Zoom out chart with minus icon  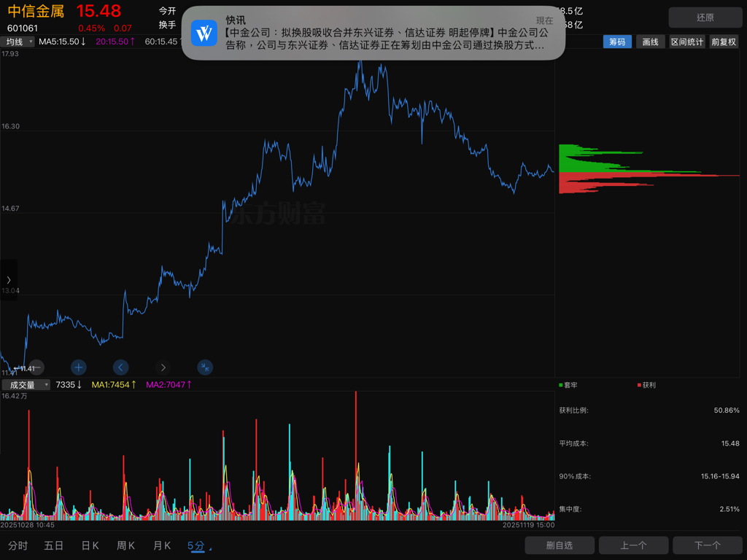36,367
